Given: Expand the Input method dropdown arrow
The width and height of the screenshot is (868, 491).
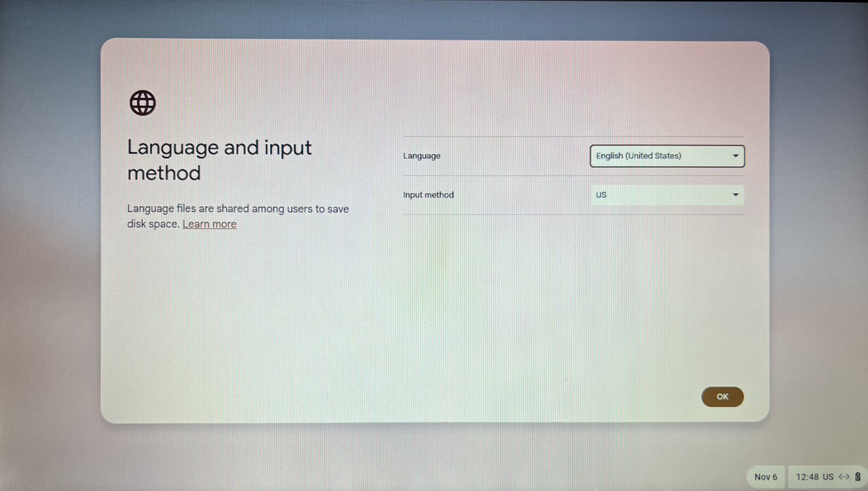Looking at the screenshot, I should [x=736, y=195].
